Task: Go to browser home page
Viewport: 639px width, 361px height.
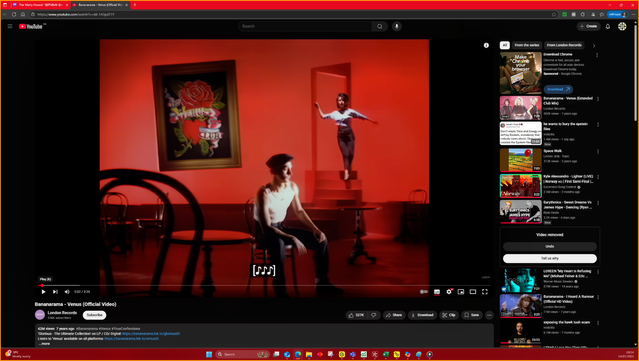Action: (x=23, y=14)
